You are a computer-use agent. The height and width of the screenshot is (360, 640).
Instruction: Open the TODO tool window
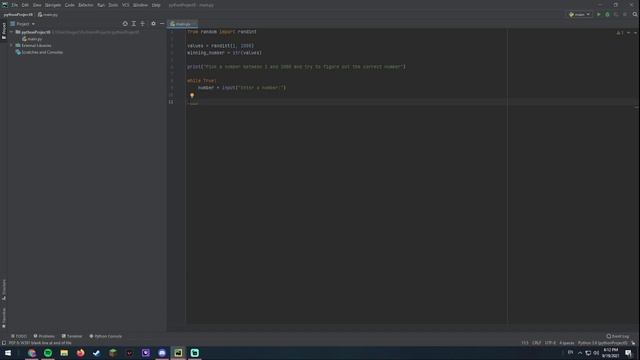pyautogui.click(x=19, y=336)
